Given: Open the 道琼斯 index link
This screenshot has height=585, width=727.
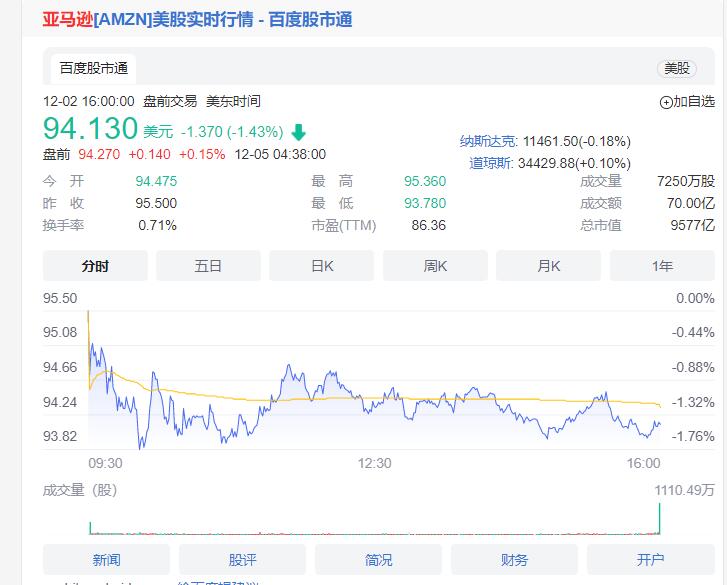Looking at the screenshot, I should (x=491, y=163).
